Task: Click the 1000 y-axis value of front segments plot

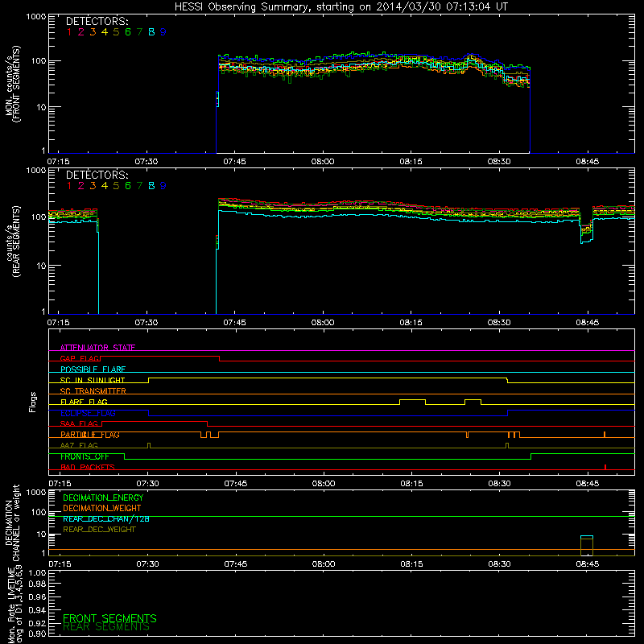Action: (x=36, y=17)
